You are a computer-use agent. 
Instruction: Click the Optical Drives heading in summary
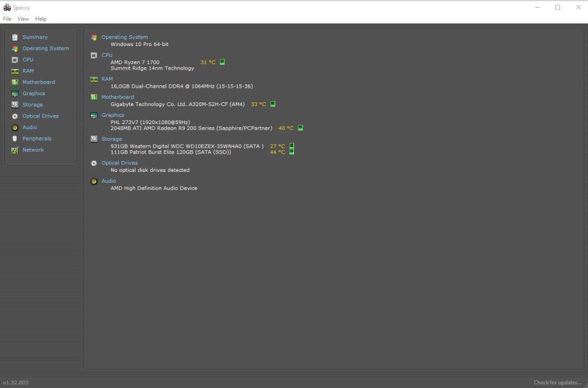120,163
